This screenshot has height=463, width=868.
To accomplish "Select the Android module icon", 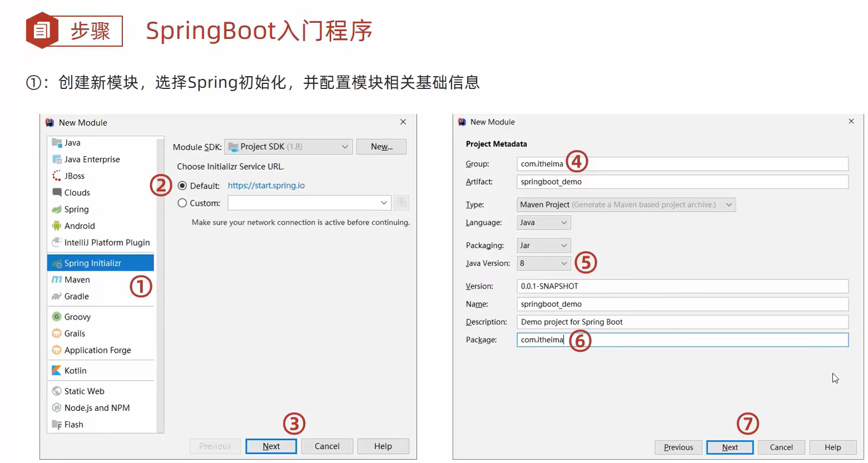I will [57, 226].
